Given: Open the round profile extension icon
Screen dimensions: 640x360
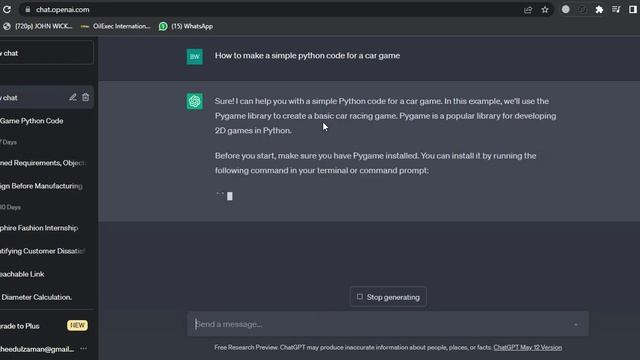Looking at the screenshot, I should pos(565,9).
